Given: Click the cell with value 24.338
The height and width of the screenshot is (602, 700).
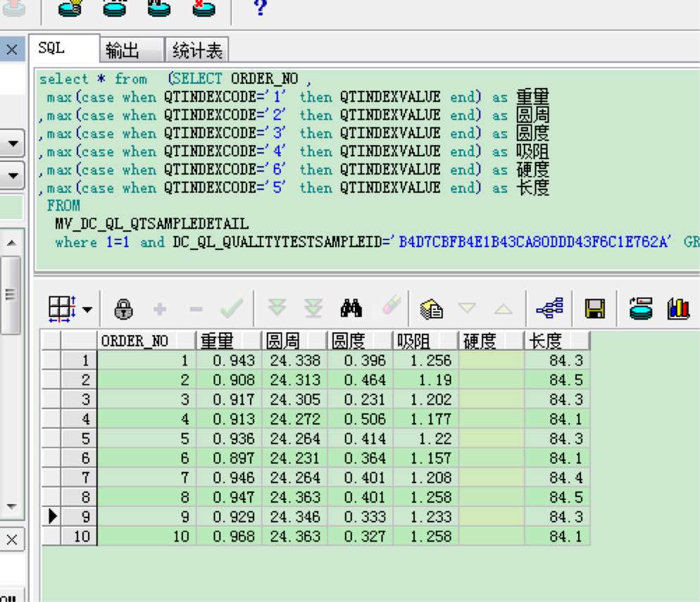Looking at the screenshot, I should (294, 360).
